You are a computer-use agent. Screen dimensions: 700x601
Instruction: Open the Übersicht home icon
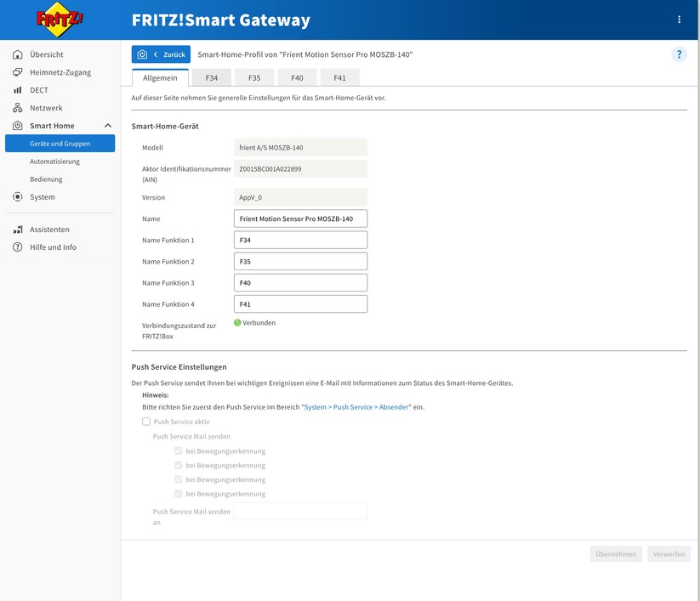pyautogui.click(x=19, y=54)
